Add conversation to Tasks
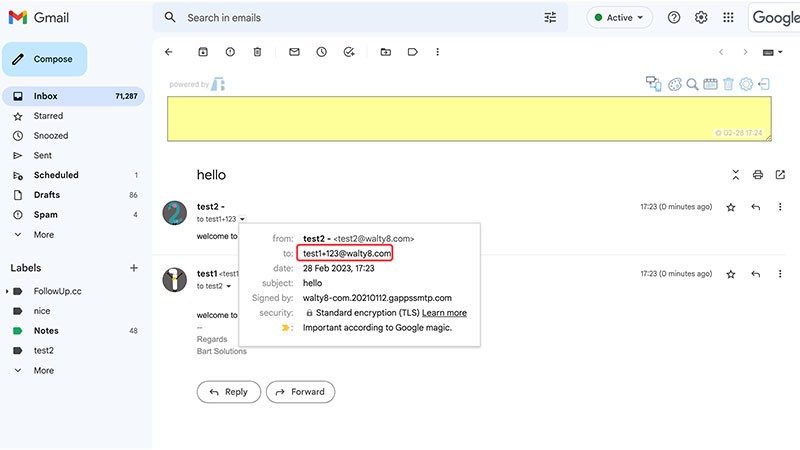This screenshot has width=800, height=450. point(349,52)
